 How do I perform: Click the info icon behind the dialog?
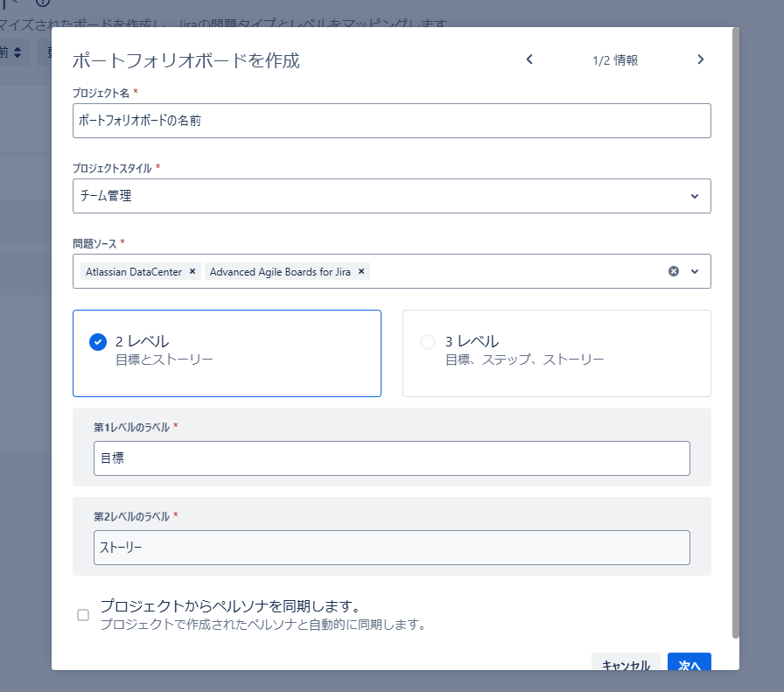point(42,3)
